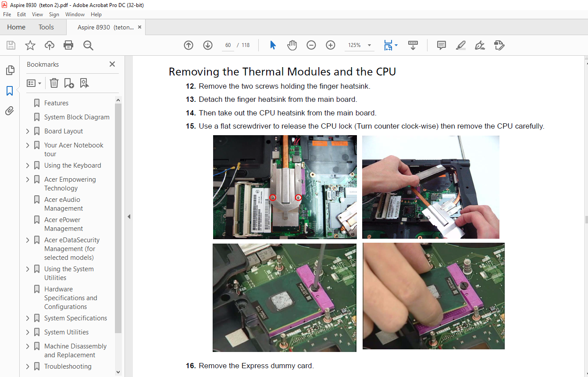Delete selected bookmark trash icon

[54, 83]
